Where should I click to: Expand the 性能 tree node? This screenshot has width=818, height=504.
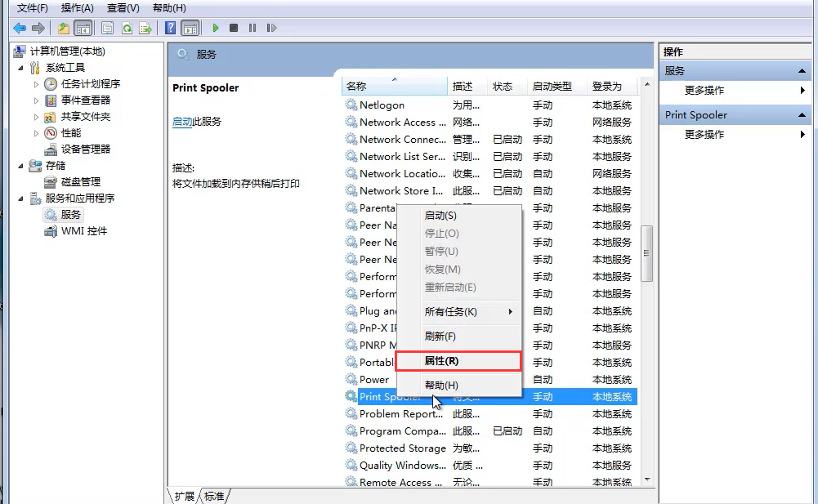(36, 133)
